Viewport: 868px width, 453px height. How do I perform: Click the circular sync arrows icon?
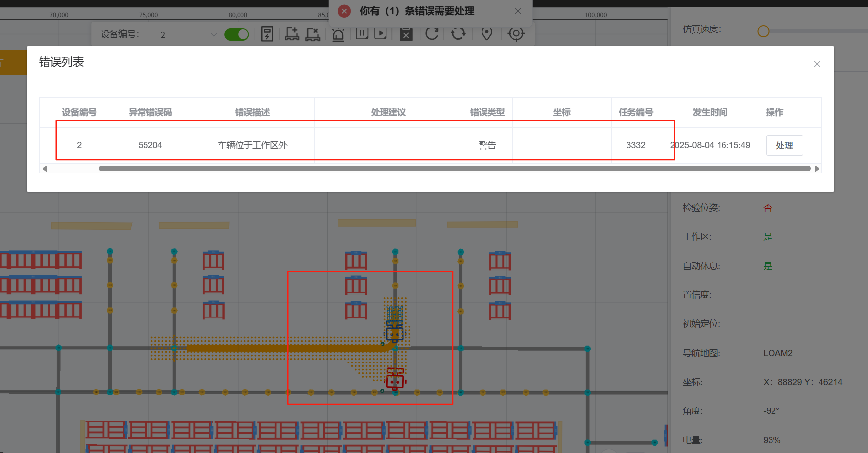coord(458,34)
